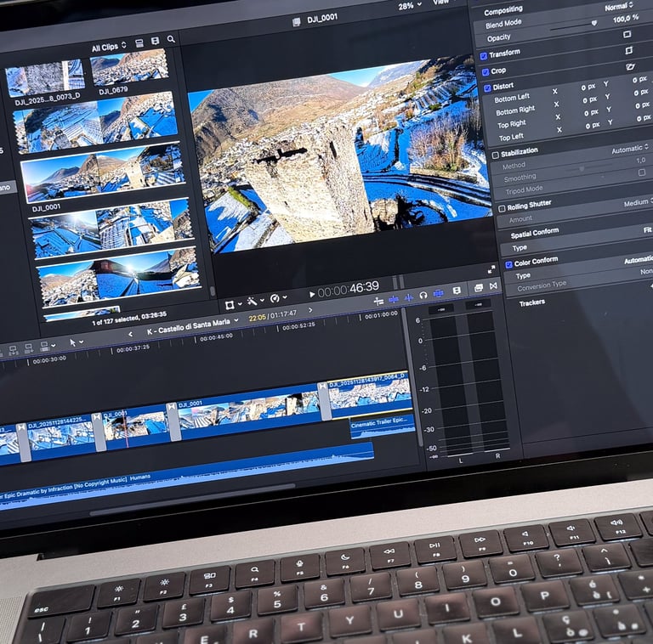Open the All Clips filter dropdown
653x644 pixels.
(x=109, y=47)
